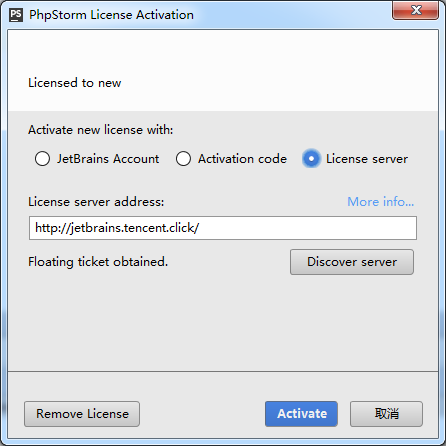
Task: Cancel the dialog with the 取消 button
Action: pos(386,414)
